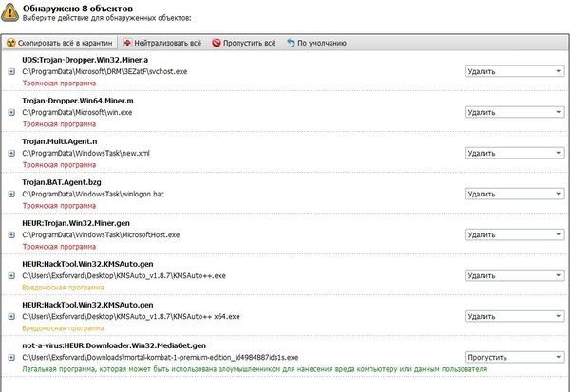Image resolution: width=570 pixels, height=392 pixels.
Task: Select threat name Trojan.Multi.Agent.n
Action: click(60, 141)
